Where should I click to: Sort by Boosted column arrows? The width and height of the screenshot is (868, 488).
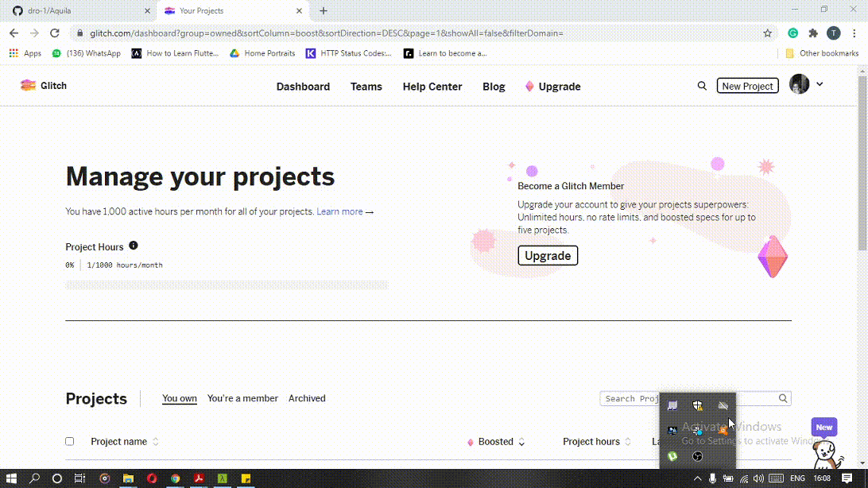pos(521,442)
